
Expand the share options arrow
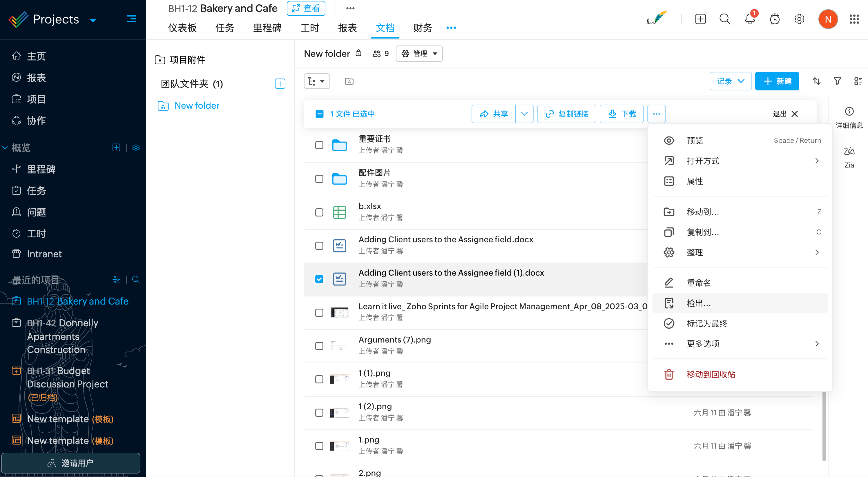[524, 114]
